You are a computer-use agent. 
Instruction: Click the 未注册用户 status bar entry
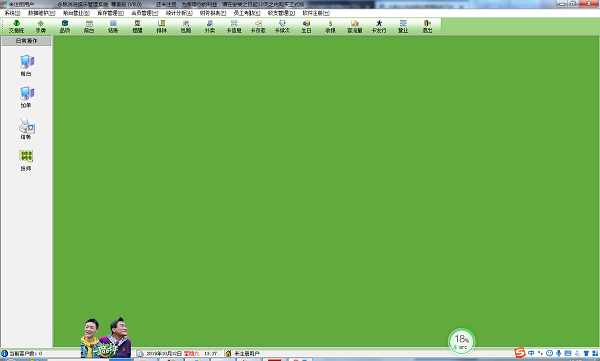[247, 353]
